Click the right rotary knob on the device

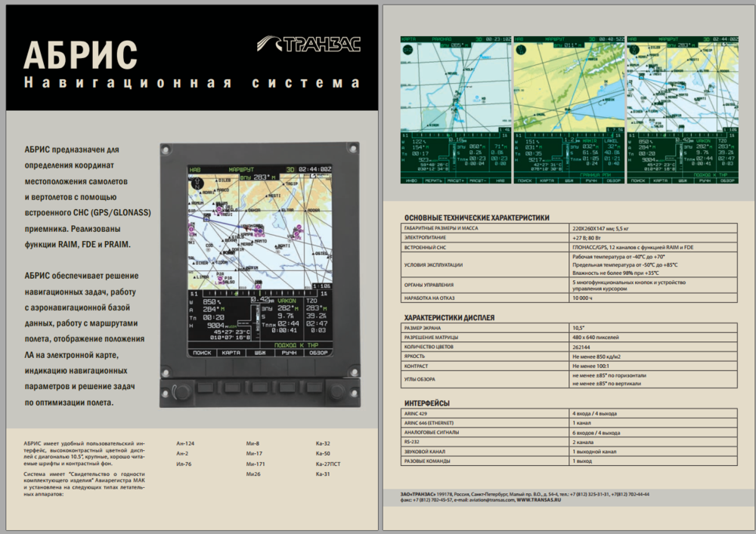coord(337,392)
